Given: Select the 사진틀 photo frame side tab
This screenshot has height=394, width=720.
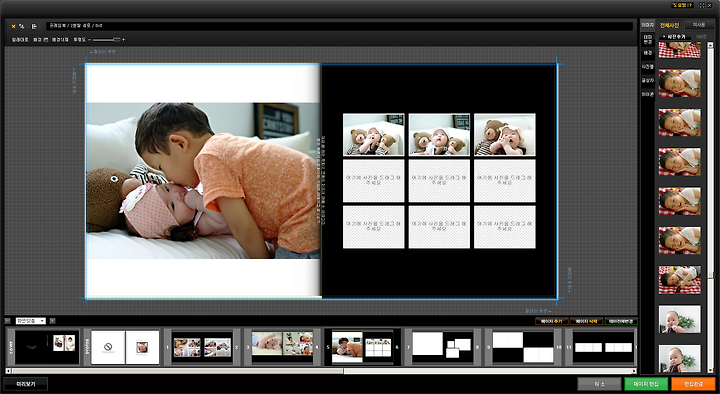Looking at the screenshot, I should [x=647, y=67].
